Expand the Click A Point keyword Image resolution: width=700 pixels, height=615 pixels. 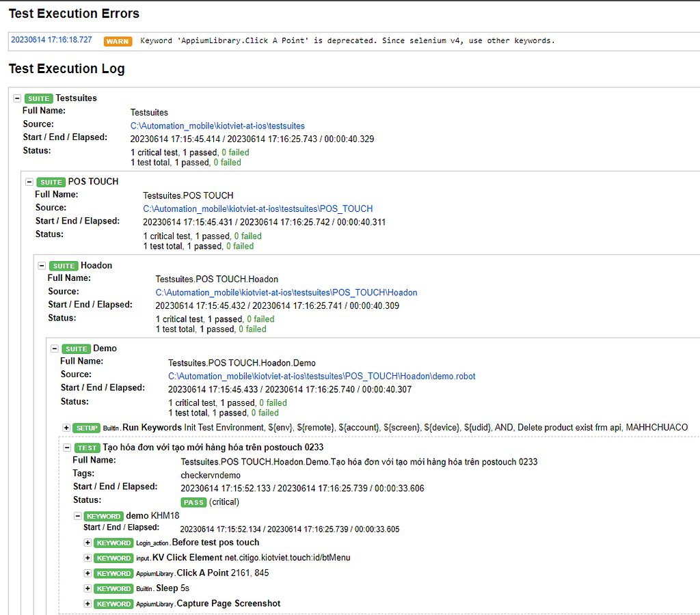[x=87, y=573]
